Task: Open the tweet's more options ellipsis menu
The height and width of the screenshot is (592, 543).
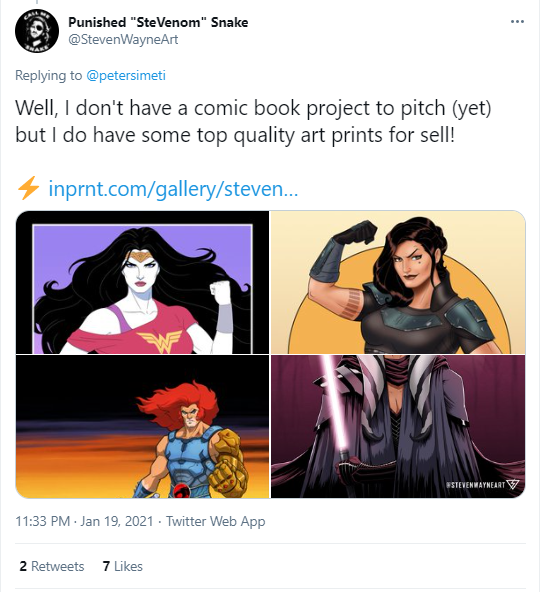Action: click(517, 22)
